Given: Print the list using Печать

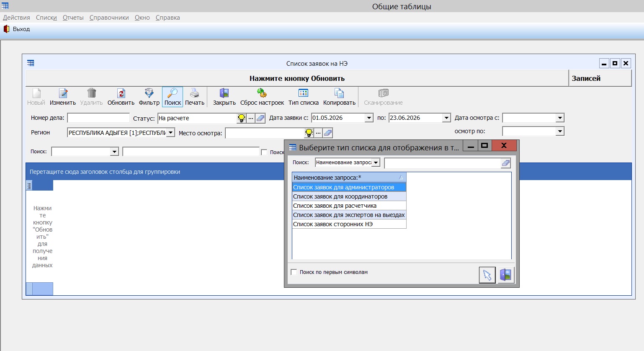Looking at the screenshot, I should click(195, 93).
